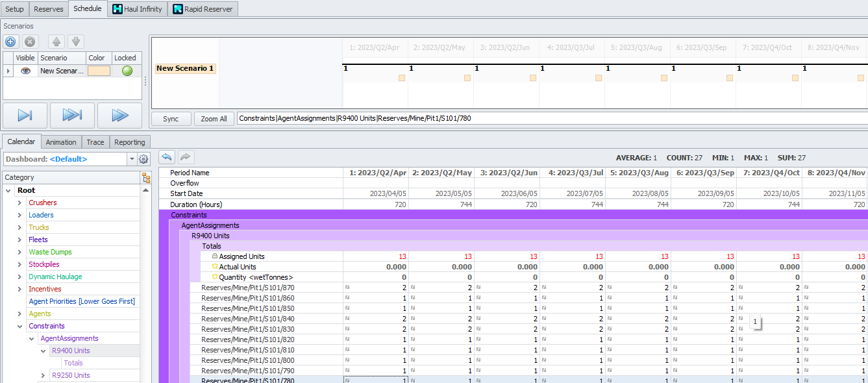Expand the Crushers tree node
Viewport: 868px width, 383px height.
[x=19, y=203]
